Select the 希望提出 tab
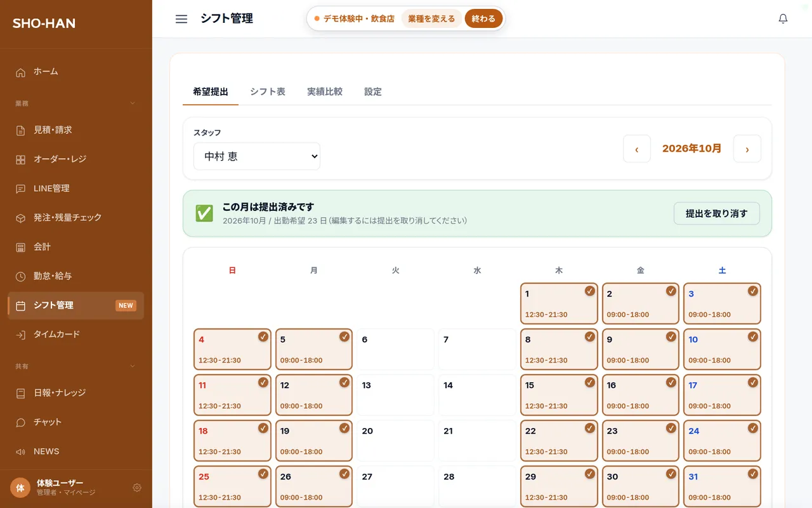The height and width of the screenshot is (508, 812). 211,91
